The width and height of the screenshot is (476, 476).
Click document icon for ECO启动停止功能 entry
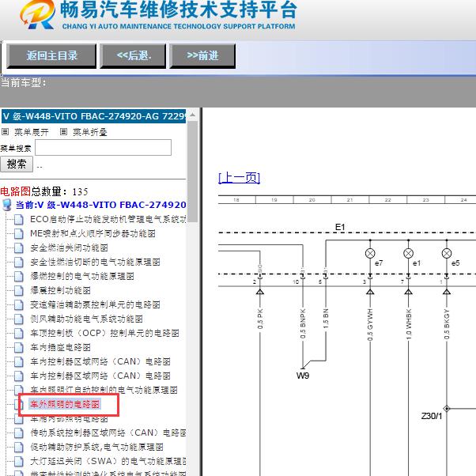[x=18, y=220]
